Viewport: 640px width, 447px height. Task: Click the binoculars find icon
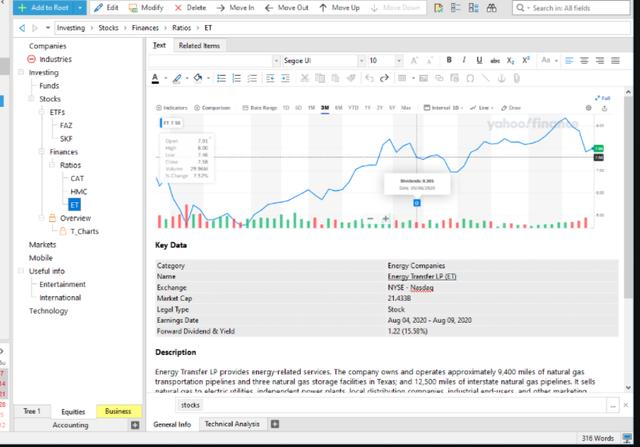pyautogui.click(x=491, y=8)
